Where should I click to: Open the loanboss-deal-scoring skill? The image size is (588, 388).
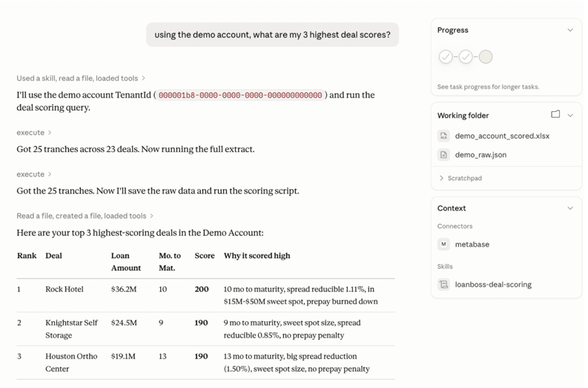click(x=493, y=284)
